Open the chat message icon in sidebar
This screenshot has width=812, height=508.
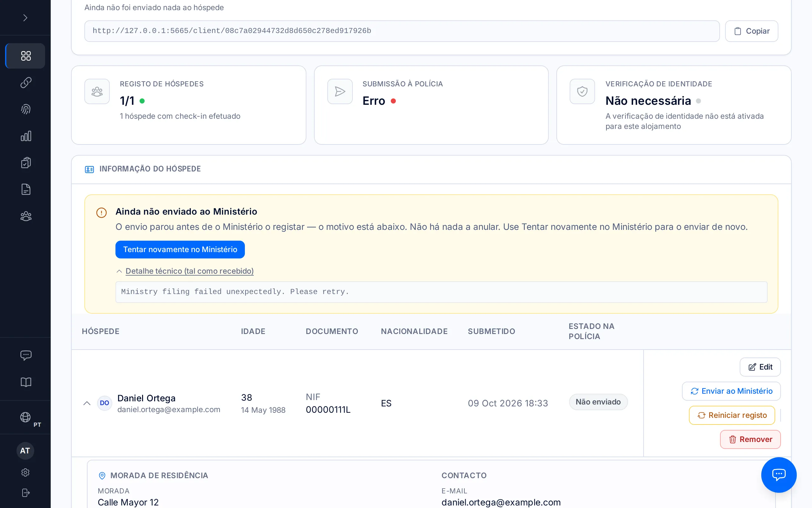pos(26,355)
